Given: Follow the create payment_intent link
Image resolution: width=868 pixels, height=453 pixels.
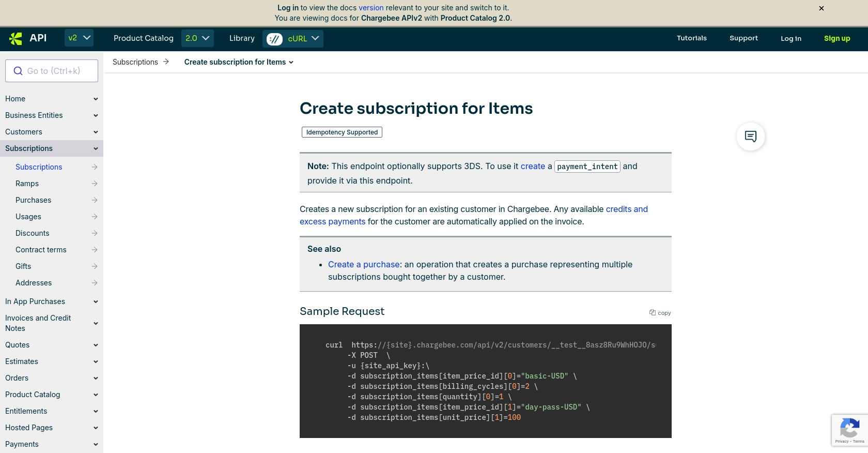Looking at the screenshot, I should click(533, 166).
